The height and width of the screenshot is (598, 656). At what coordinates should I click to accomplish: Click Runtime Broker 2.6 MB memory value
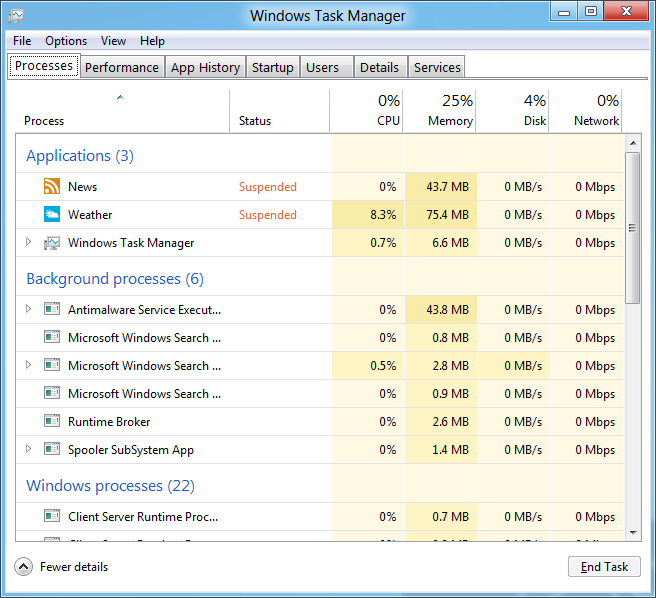pyautogui.click(x=451, y=422)
